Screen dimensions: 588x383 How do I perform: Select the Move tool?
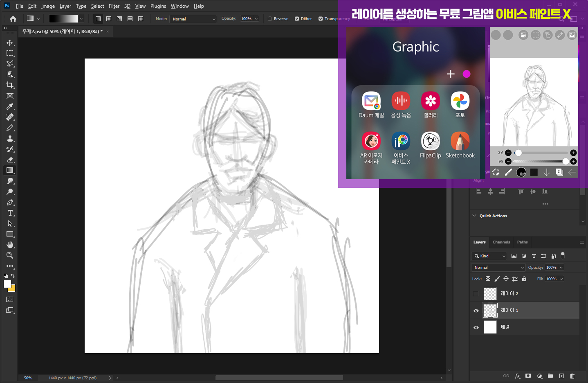coord(10,43)
